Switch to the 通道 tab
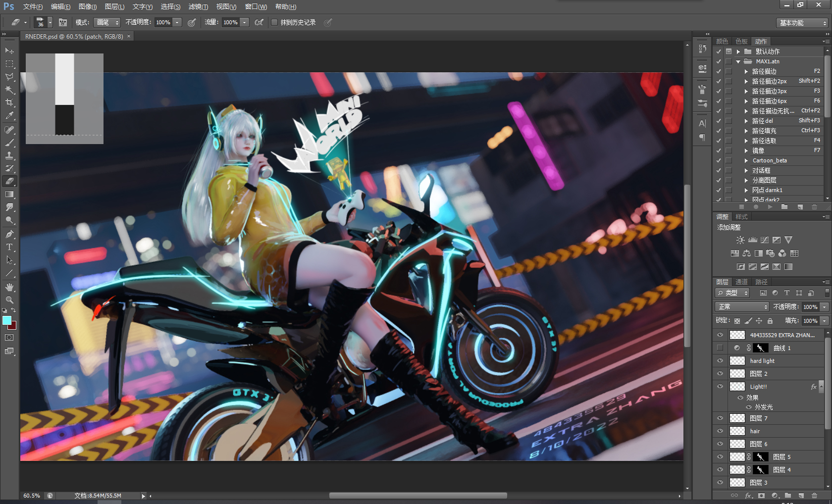Viewport: 832px width, 504px height. pyautogui.click(x=741, y=282)
